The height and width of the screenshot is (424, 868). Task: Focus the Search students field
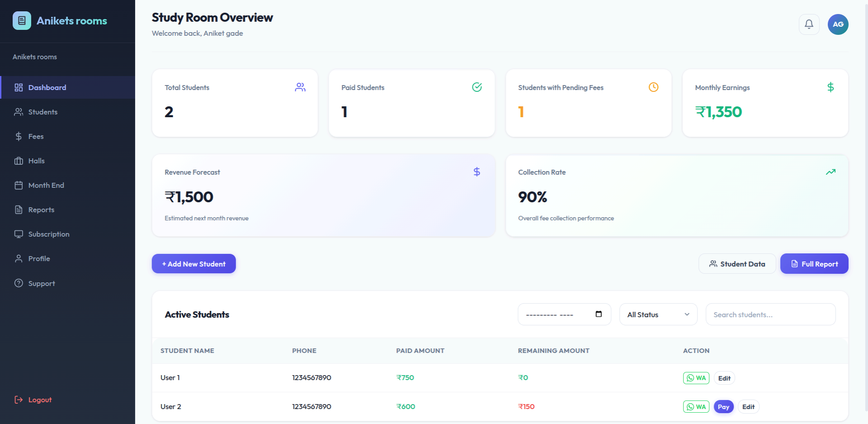[x=770, y=314]
